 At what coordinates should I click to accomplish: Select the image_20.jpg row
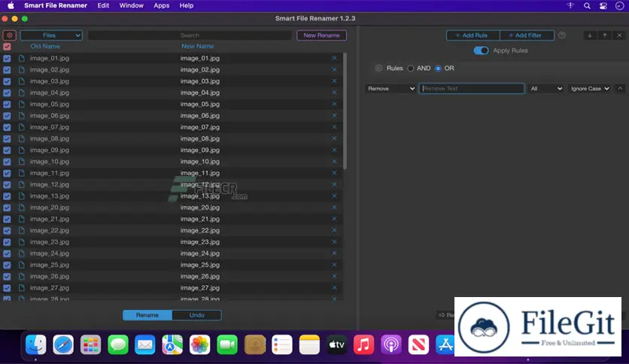[172, 208]
